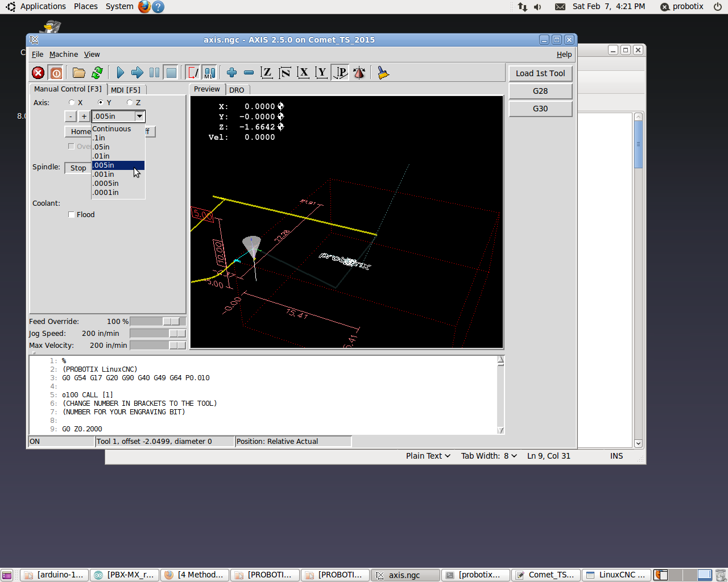Open the Machine menu
This screenshot has height=582, width=728.
pyautogui.click(x=63, y=55)
